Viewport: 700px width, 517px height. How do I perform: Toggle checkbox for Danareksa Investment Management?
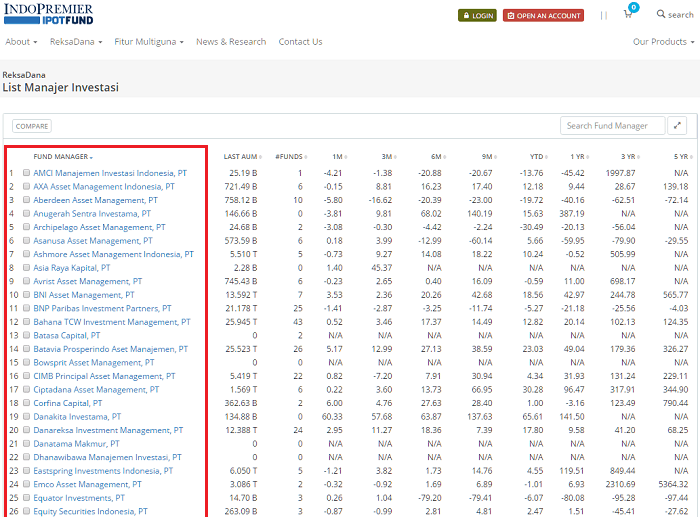click(26, 430)
